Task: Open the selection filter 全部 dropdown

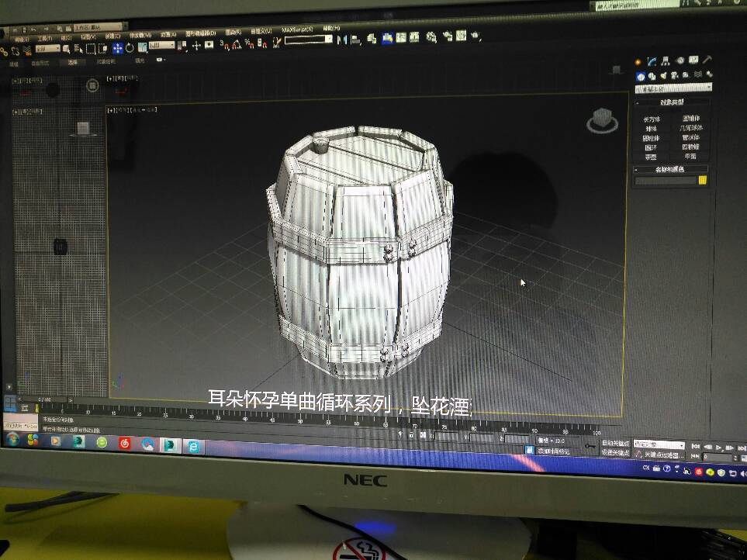Action: pos(47,49)
